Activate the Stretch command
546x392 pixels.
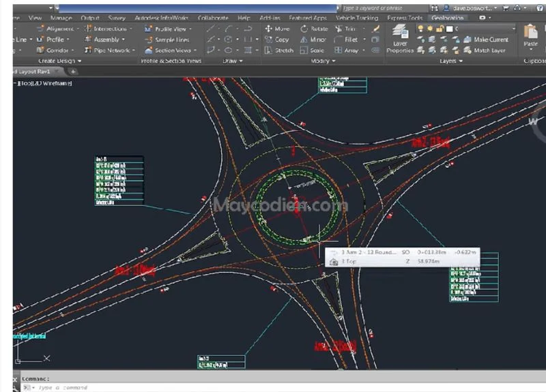click(x=279, y=50)
